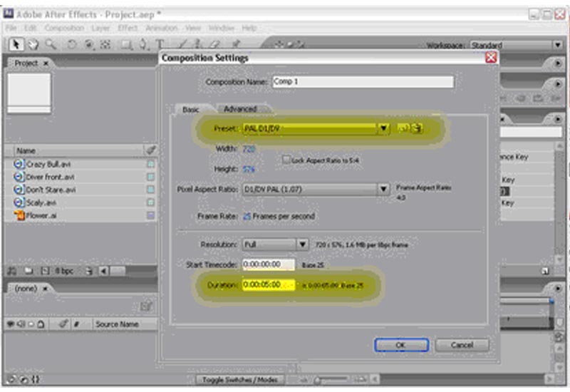Click the save preset icon
The width and height of the screenshot is (570, 392).
pyautogui.click(x=403, y=128)
